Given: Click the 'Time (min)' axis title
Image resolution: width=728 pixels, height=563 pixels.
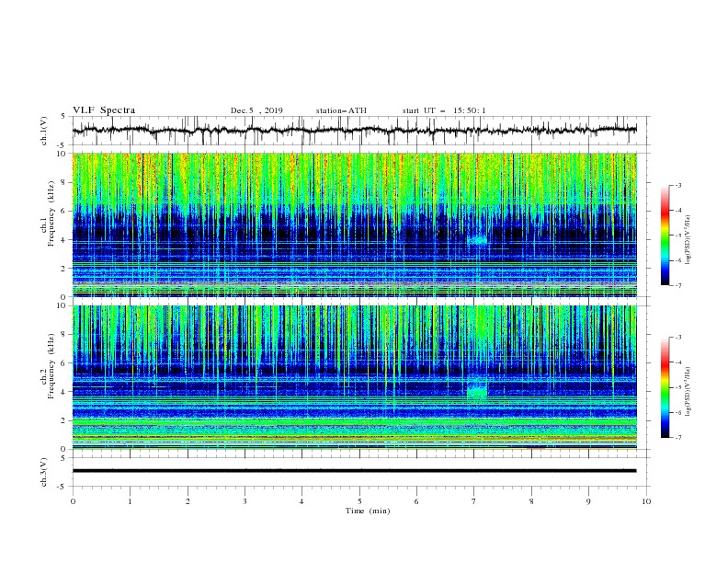Looking at the screenshot, I should point(368,511).
